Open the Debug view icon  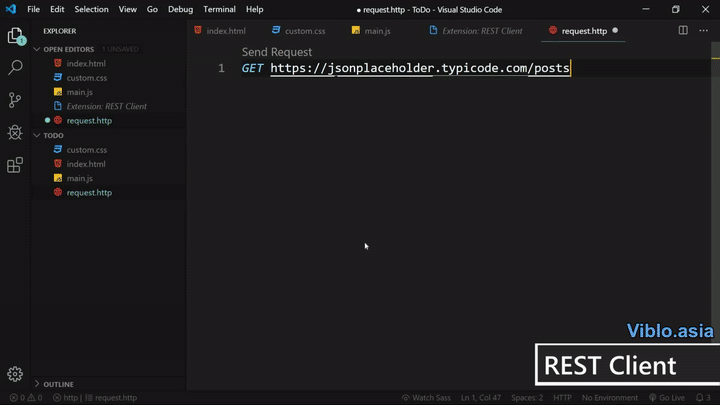pyautogui.click(x=15, y=132)
